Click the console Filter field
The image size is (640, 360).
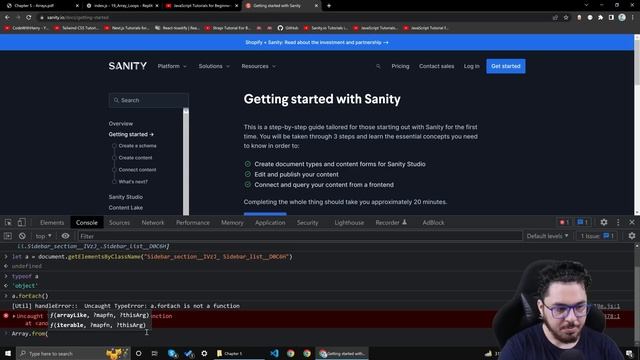click(x=300, y=236)
